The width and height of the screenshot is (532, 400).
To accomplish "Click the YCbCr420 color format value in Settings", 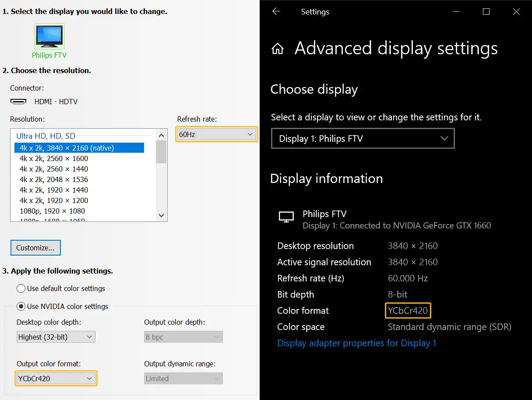I will pyautogui.click(x=408, y=311).
